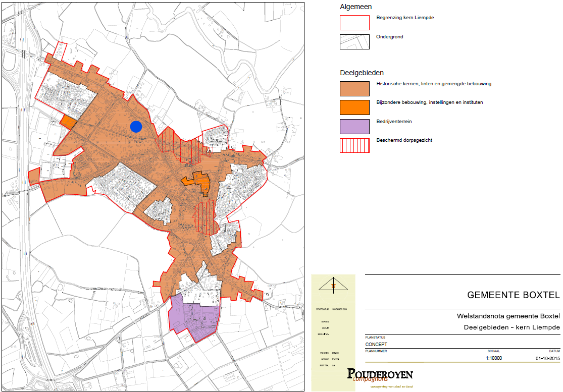Expand the Algemeen legend section
The height and width of the screenshot is (392, 563).
pyautogui.click(x=356, y=7)
